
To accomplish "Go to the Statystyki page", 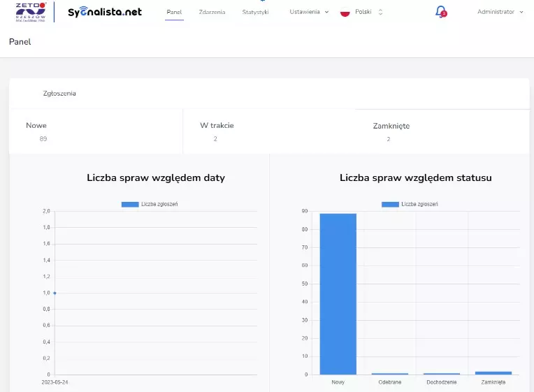I will 255,12.
